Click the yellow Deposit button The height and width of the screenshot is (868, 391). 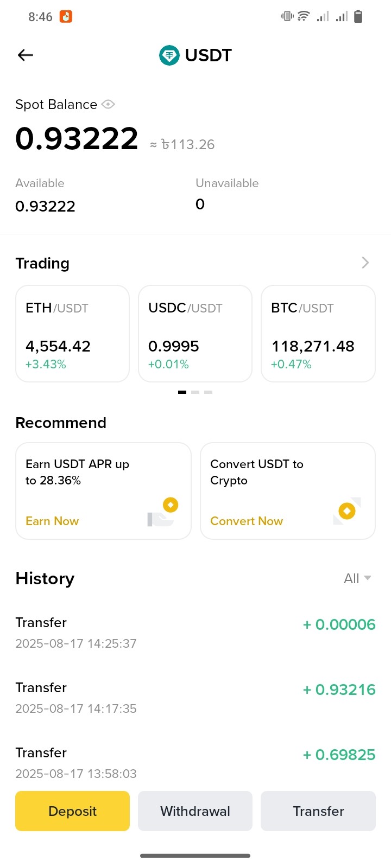point(72,811)
